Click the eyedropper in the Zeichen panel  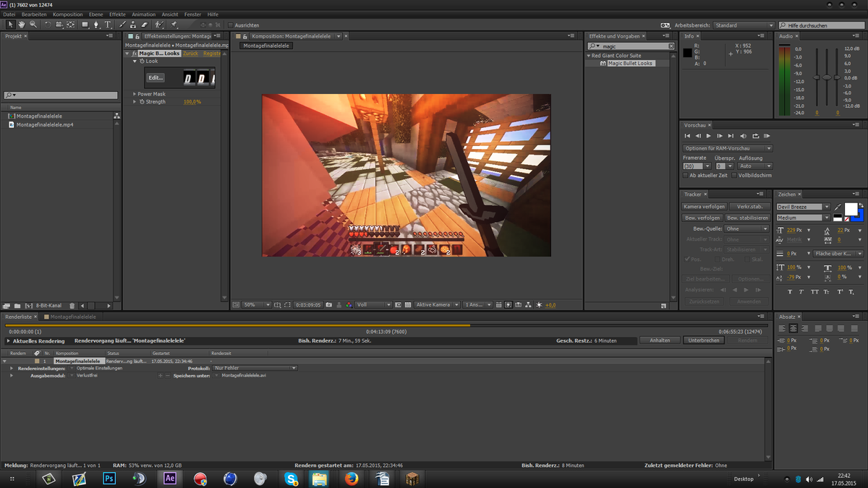(x=838, y=207)
